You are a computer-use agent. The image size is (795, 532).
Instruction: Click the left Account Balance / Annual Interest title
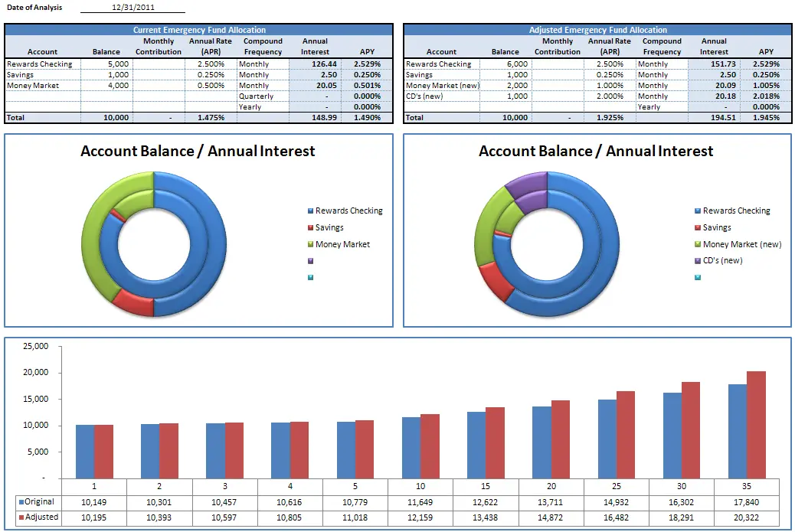pos(198,151)
